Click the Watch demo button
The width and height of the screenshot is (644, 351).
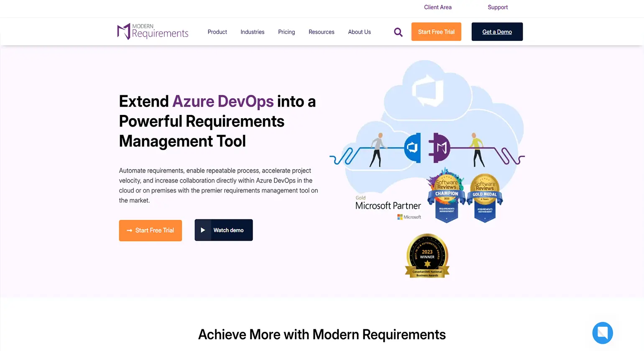click(x=223, y=230)
